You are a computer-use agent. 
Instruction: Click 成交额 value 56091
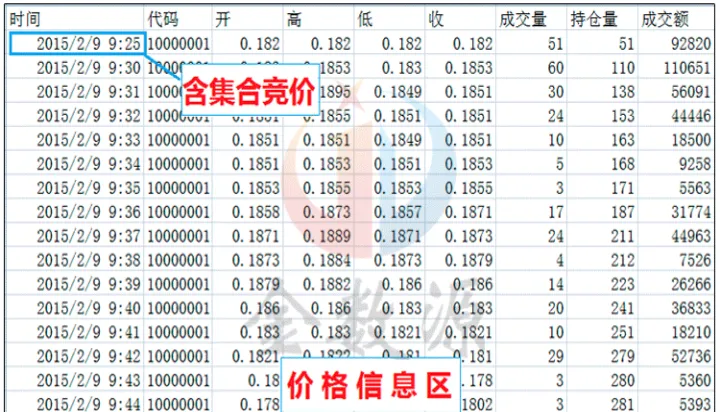tap(691, 92)
